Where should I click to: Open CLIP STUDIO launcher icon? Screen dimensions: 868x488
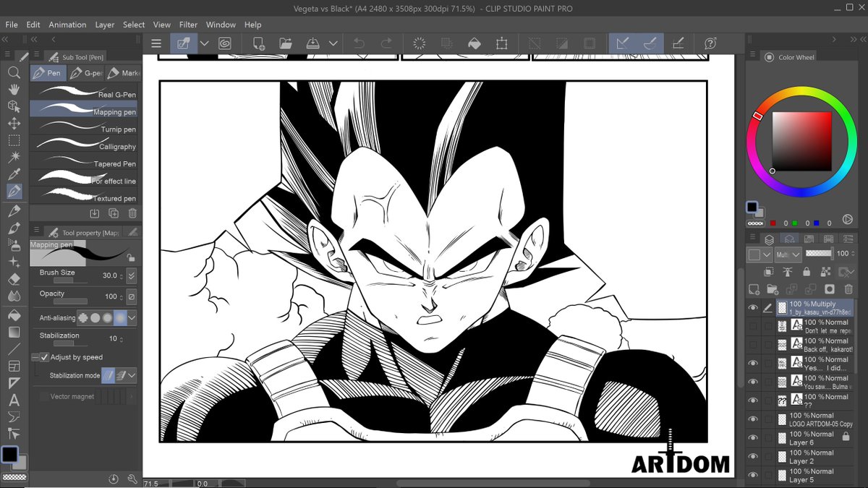point(225,43)
